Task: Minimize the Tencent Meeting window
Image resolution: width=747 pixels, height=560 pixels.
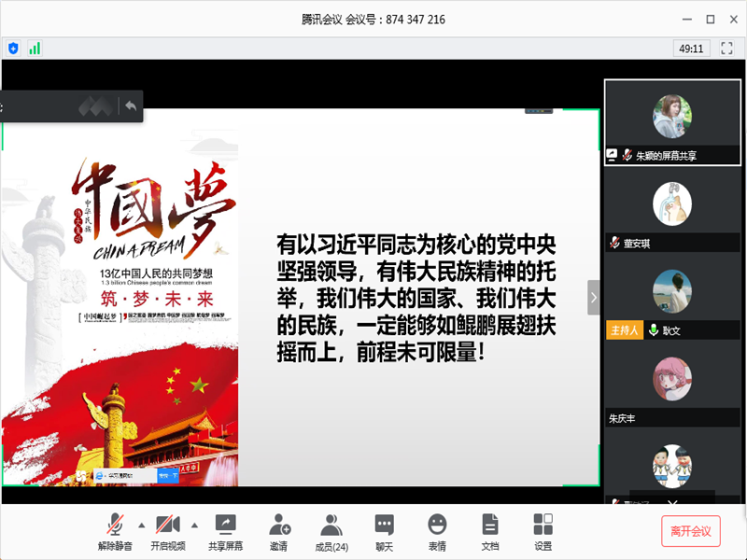Action: 687,20
